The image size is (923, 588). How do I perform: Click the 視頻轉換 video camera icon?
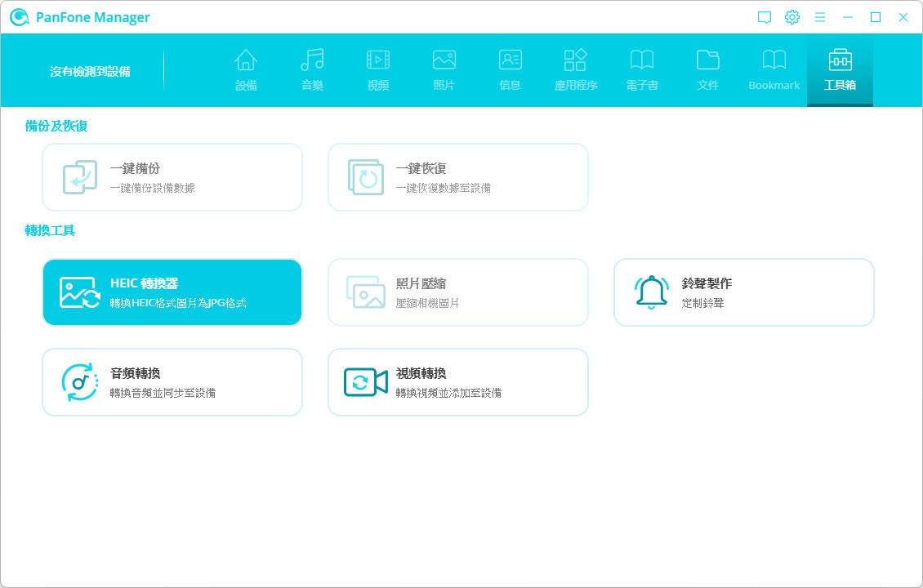tap(365, 382)
